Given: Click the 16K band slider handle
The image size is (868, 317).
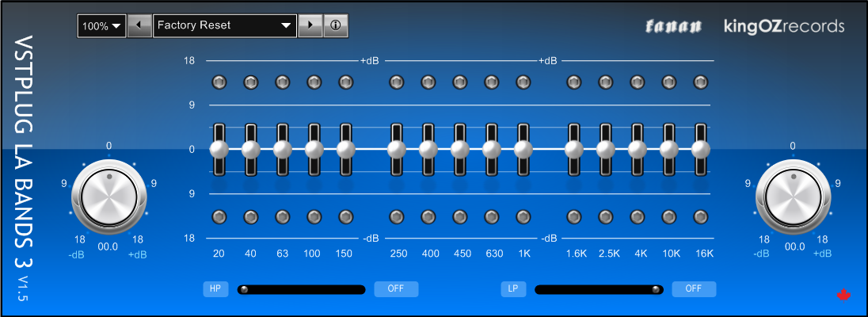Looking at the screenshot, I should 700,149.
